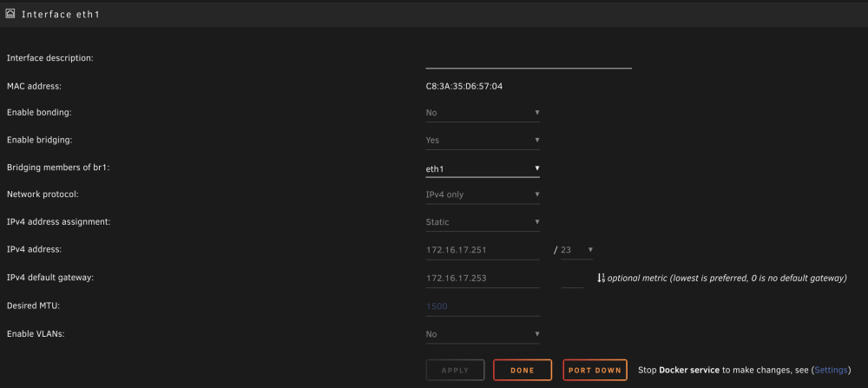Viewport: 868px width, 388px height.
Task: Click the IPv4 address assignment label
Action: click(x=59, y=222)
